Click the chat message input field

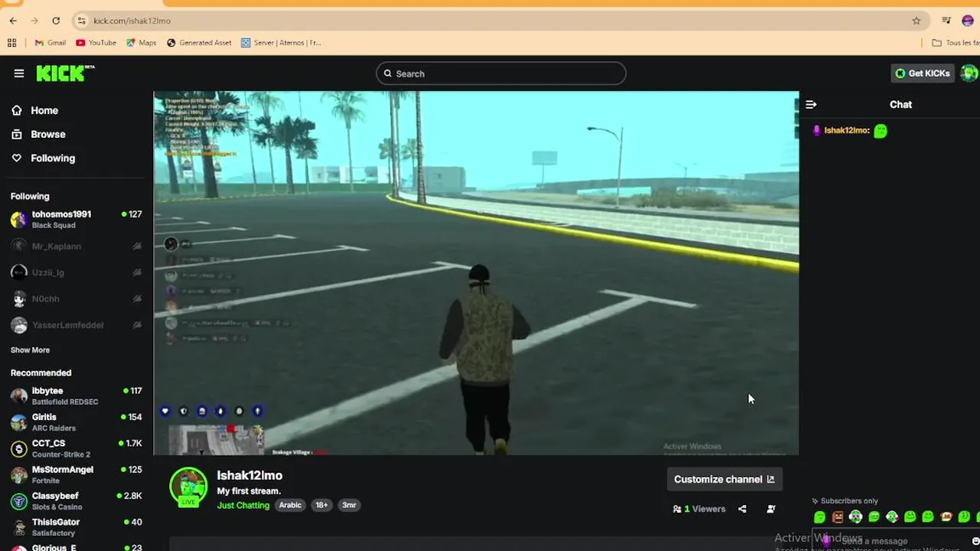[x=892, y=541]
